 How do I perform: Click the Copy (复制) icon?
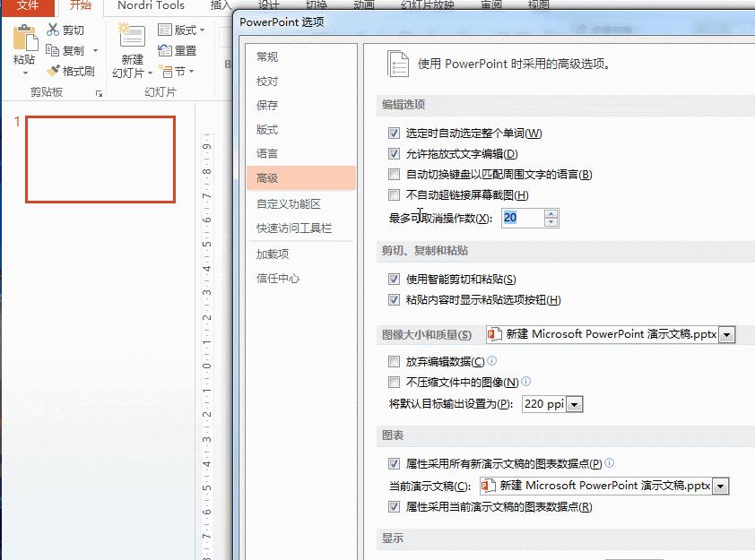tap(53, 51)
